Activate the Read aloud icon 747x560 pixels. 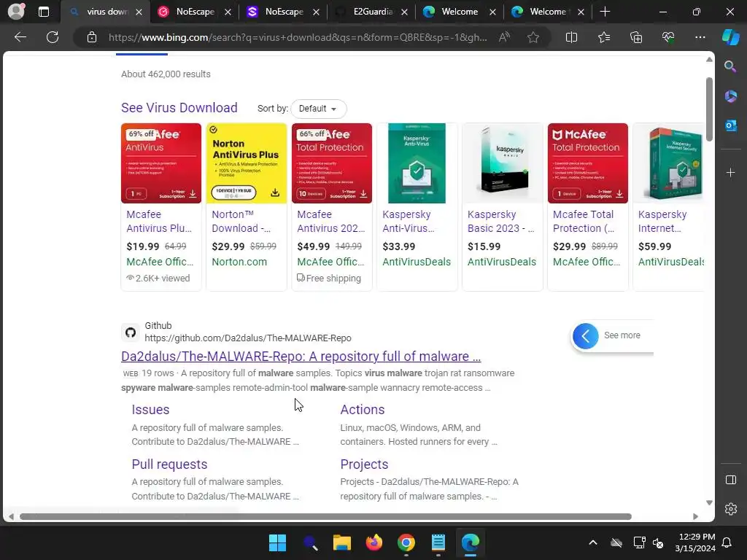[505, 37]
